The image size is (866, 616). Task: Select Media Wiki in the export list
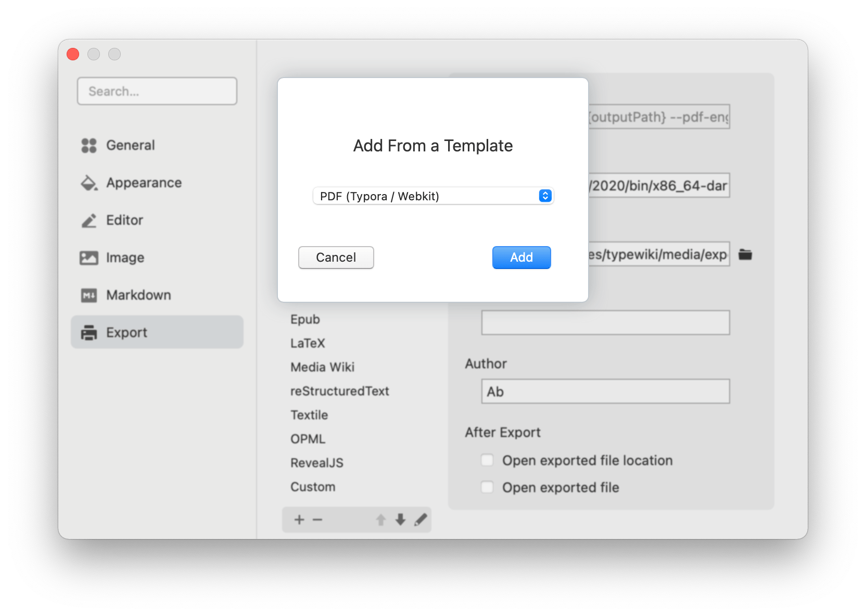click(x=323, y=367)
